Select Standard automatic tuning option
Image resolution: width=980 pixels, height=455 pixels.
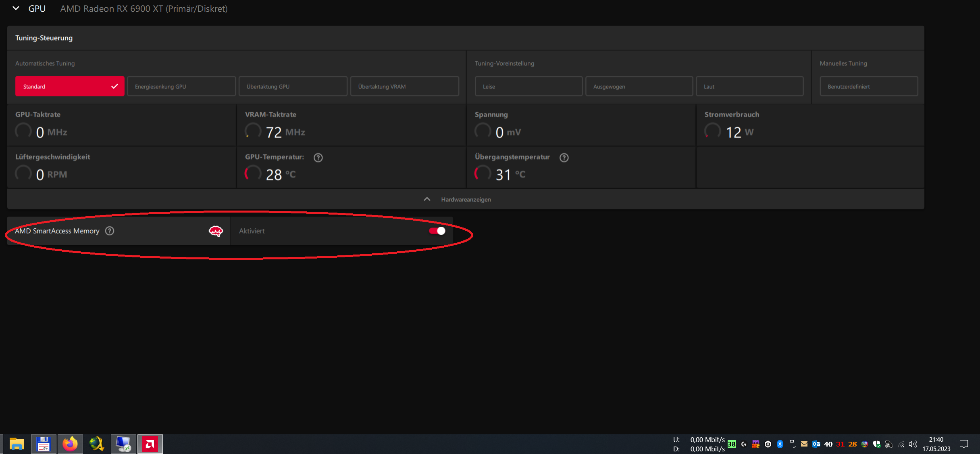70,86
